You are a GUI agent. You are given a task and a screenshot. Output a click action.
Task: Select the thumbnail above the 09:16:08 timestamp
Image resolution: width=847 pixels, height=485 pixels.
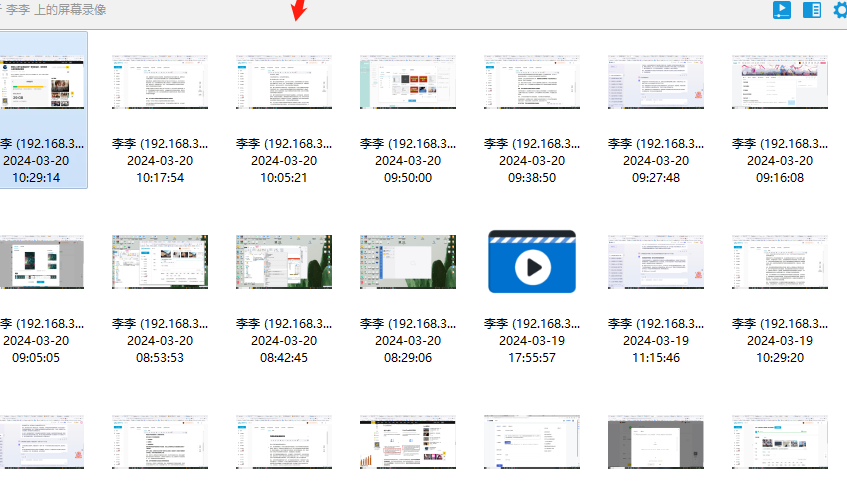(x=780, y=82)
